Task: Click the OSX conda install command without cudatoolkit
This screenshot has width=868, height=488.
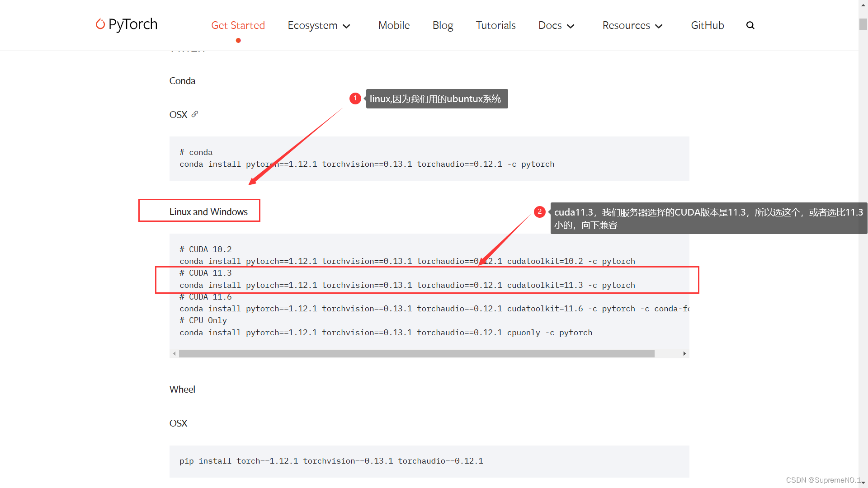Action: pyautogui.click(x=367, y=164)
